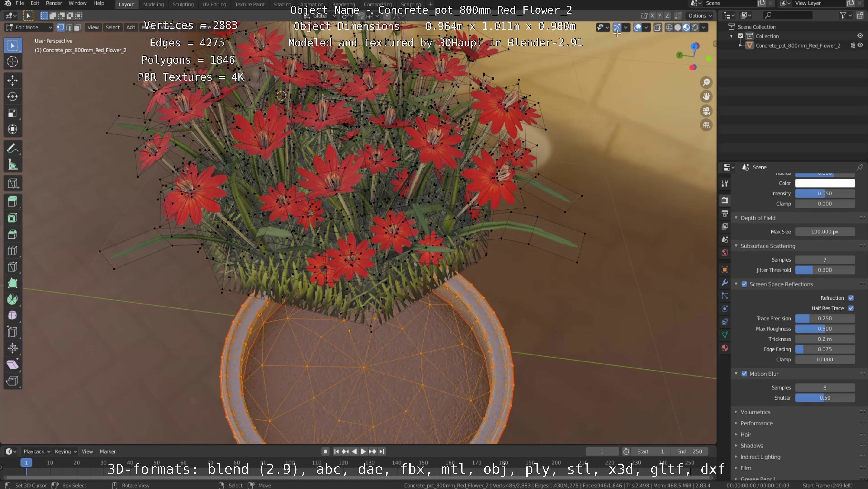Switch perspective/orthographic grid icon
Image resolution: width=868 pixels, height=489 pixels.
click(x=706, y=125)
